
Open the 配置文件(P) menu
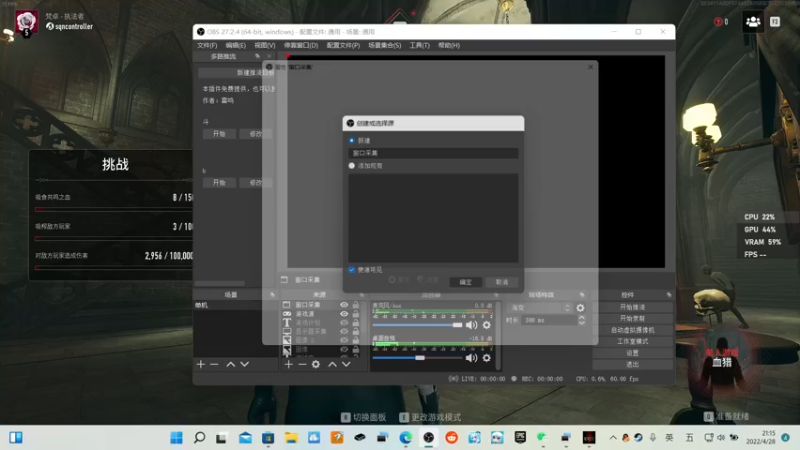pos(343,45)
